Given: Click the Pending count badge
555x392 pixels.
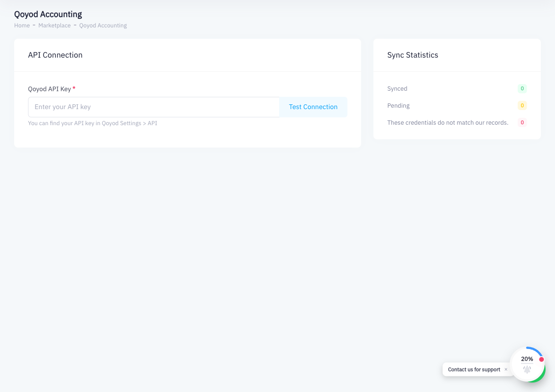Looking at the screenshot, I should (522, 105).
